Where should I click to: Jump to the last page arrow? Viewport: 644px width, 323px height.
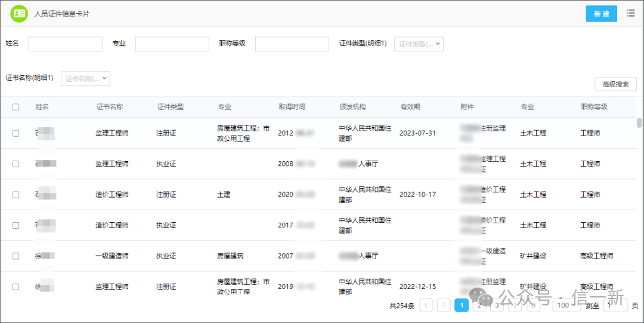533,305
